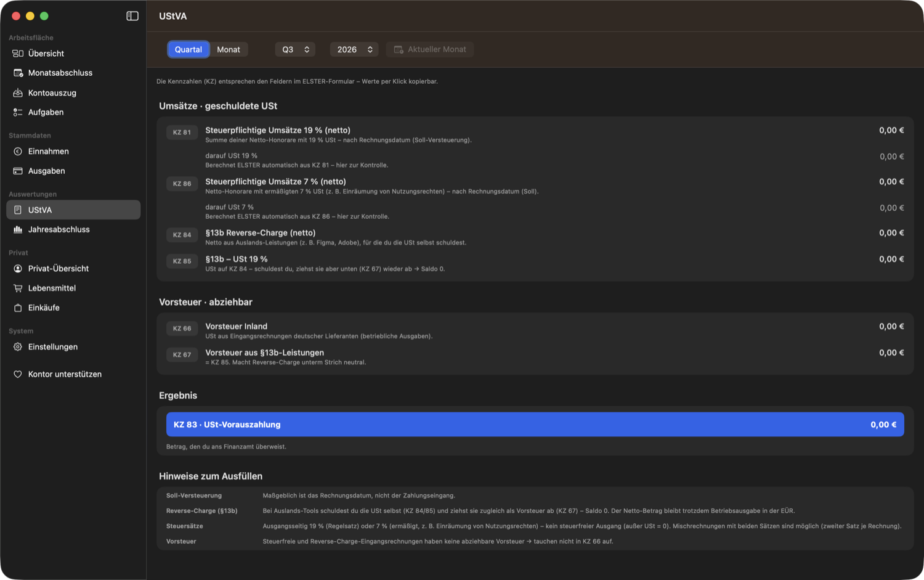Copy the KZ 81 amount 0,00 €
The width and height of the screenshot is (924, 580).
click(x=891, y=130)
